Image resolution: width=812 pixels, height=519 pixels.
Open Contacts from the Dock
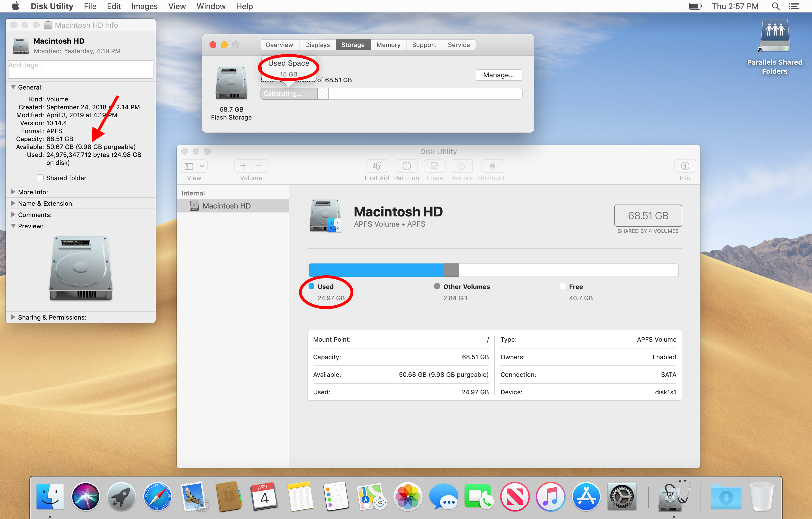(229, 496)
